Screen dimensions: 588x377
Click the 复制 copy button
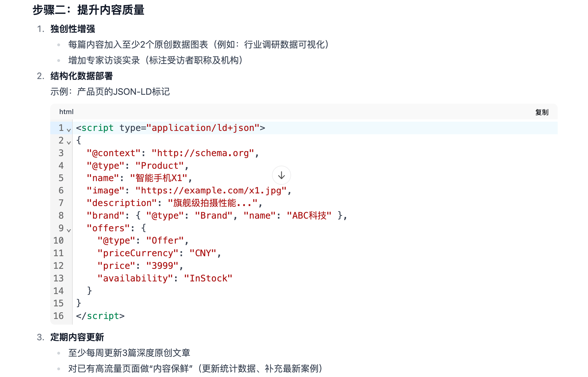[541, 112]
